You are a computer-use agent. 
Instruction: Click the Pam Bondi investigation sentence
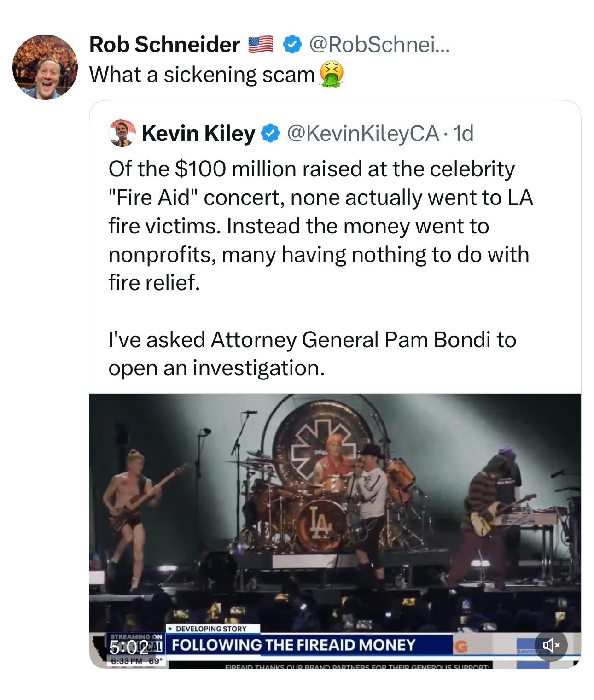(x=312, y=354)
